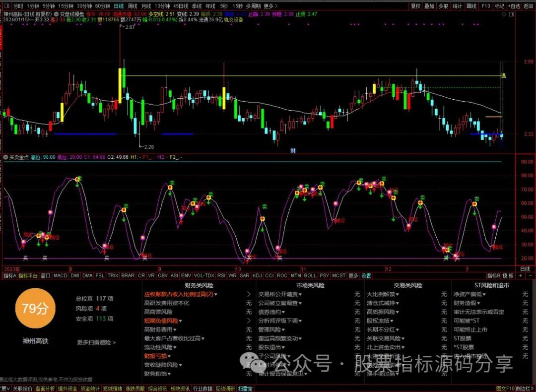Screen dimensions: 536x392
Task: Expand the 交易所公开谴责 item
Action: click(280, 294)
